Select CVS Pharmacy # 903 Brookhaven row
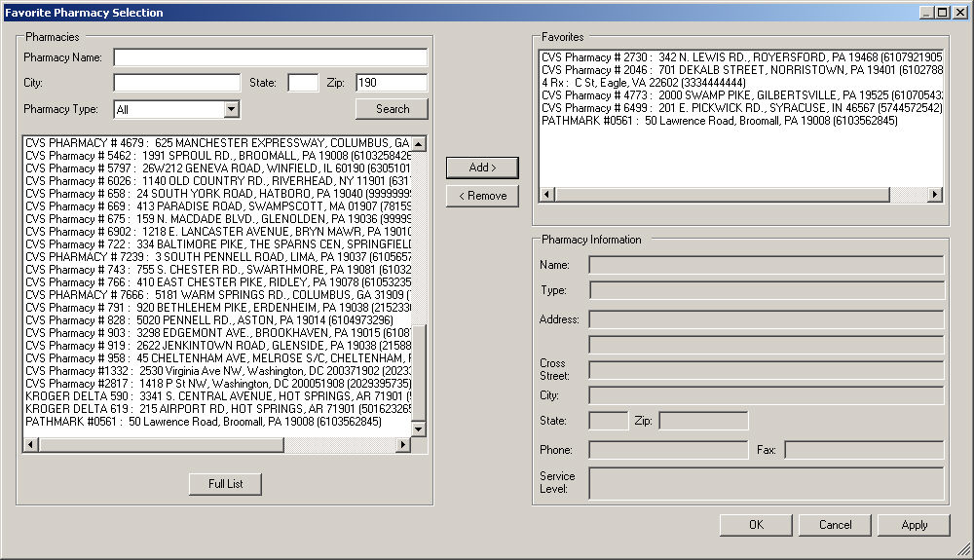 coord(217,333)
